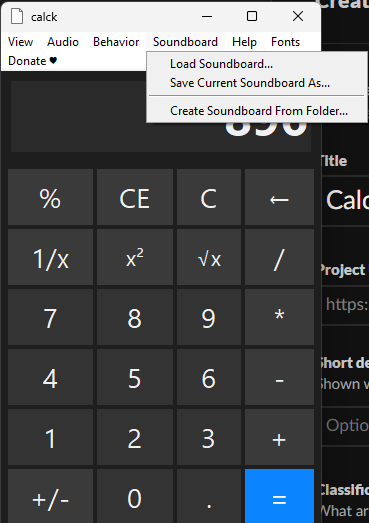
Task: Click the Project URL input field
Action: 346,305
